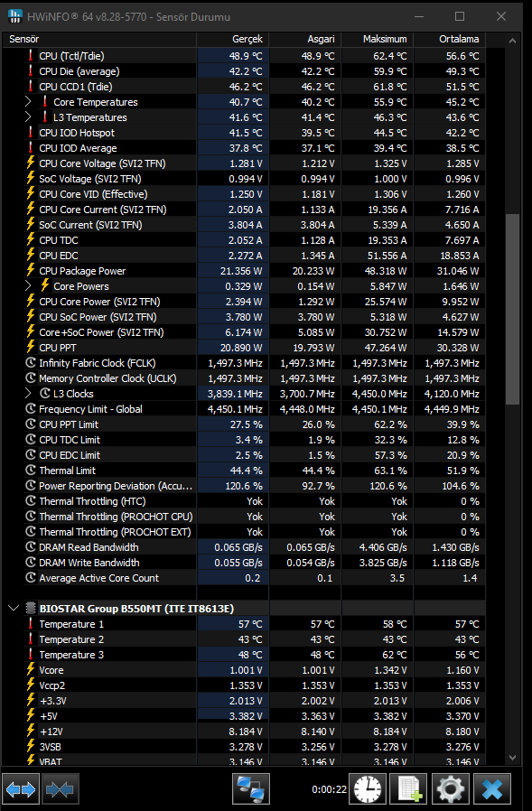The image size is (532, 811).
Task: Click the lightning icon next to CPU Package Power
Action: click(x=31, y=271)
